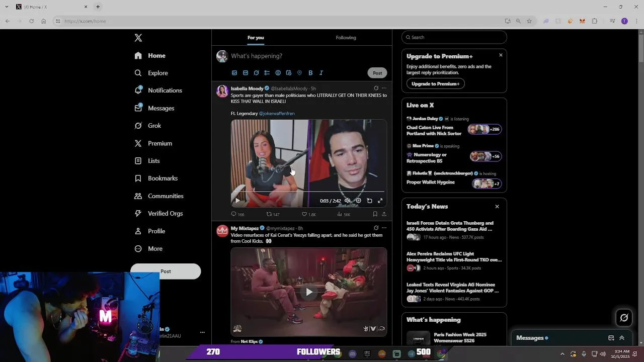Click Grok icon on My Mixtapez post
The height and width of the screenshot is (362, 644).
pyautogui.click(x=376, y=228)
